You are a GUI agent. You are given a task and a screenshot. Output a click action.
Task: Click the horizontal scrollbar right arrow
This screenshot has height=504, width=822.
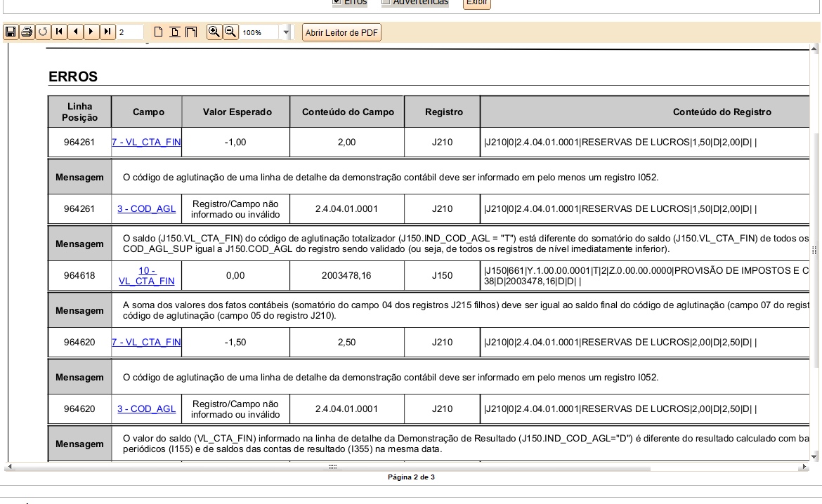(804, 467)
